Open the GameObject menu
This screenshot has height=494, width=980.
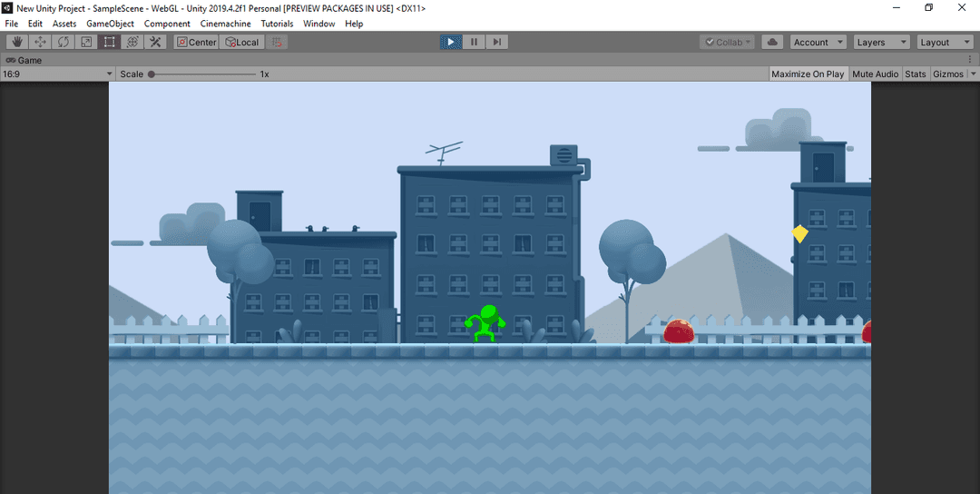tap(110, 24)
